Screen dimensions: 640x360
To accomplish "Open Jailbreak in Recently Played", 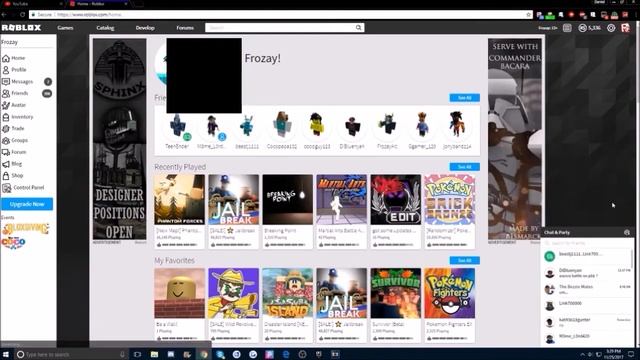I will click(233, 200).
